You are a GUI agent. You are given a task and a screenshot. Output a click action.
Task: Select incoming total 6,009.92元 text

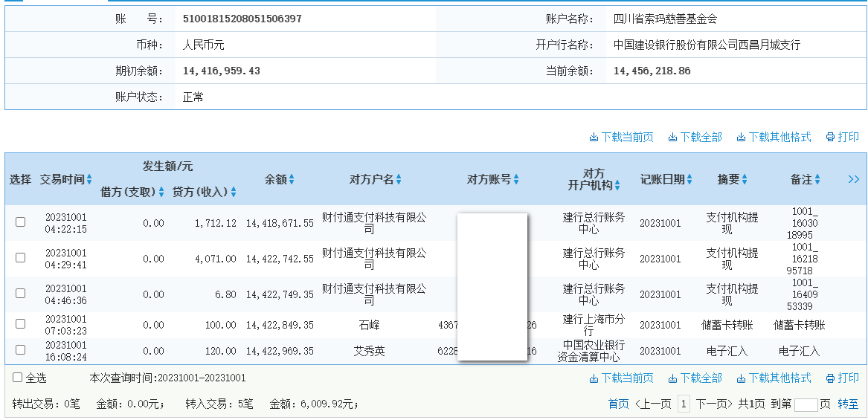click(x=314, y=404)
